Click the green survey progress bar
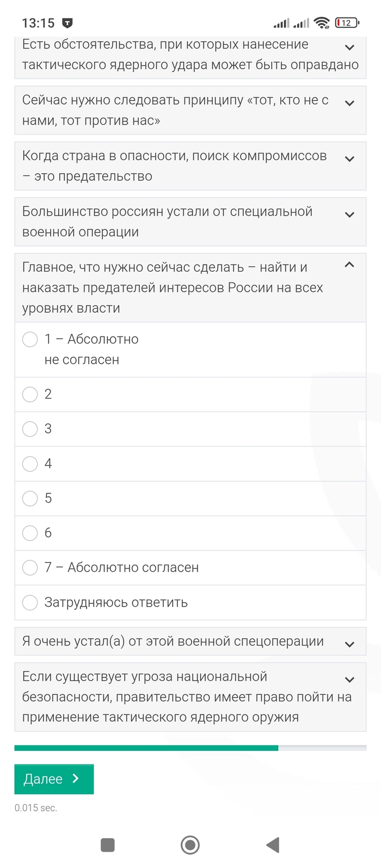The height and width of the screenshot is (868, 381). click(x=146, y=748)
